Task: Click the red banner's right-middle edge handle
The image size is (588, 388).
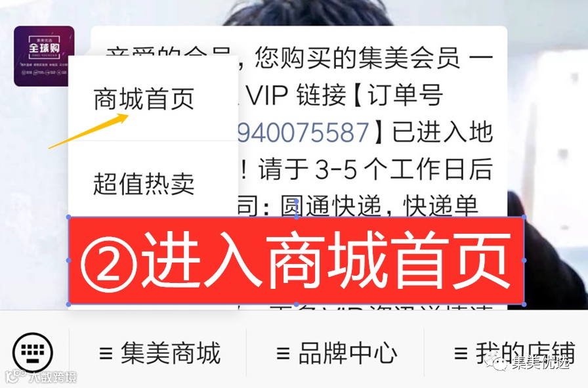Action: pos(524,261)
